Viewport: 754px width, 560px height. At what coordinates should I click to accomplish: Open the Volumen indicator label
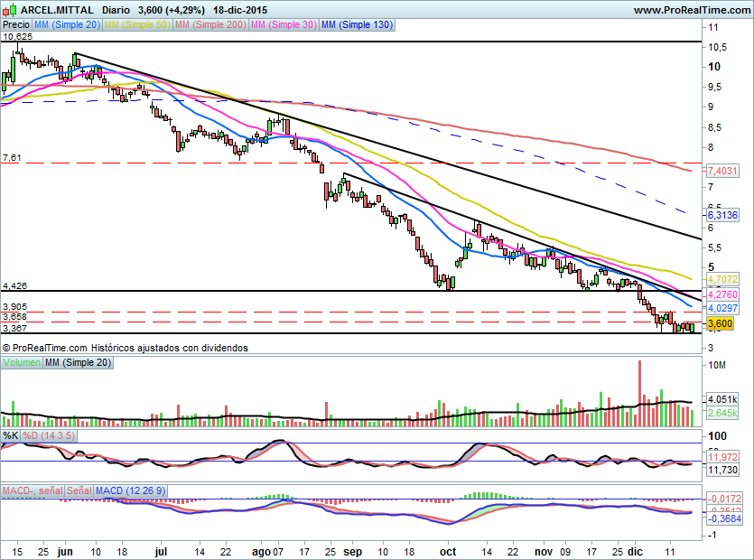[x=22, y=362]
